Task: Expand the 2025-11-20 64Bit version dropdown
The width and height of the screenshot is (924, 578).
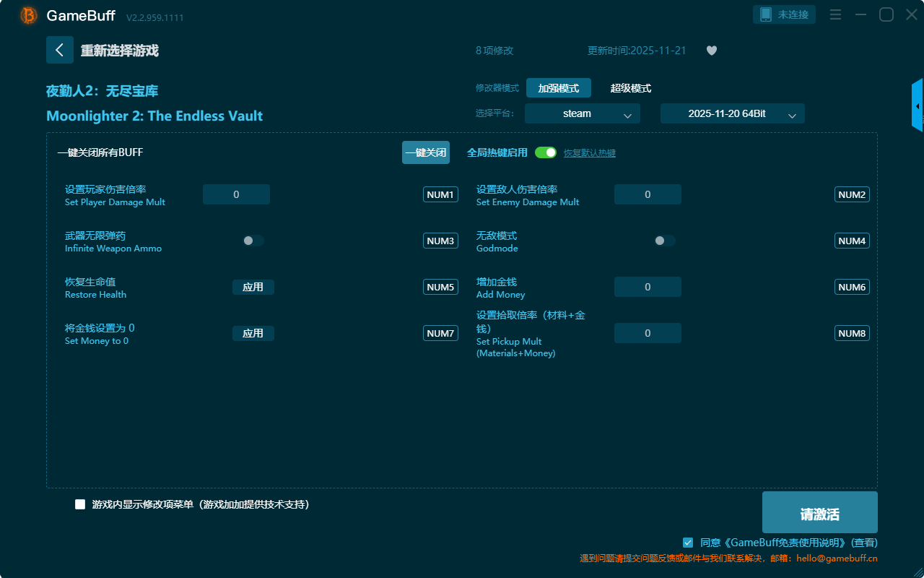Action: click(x=732, y=113)
